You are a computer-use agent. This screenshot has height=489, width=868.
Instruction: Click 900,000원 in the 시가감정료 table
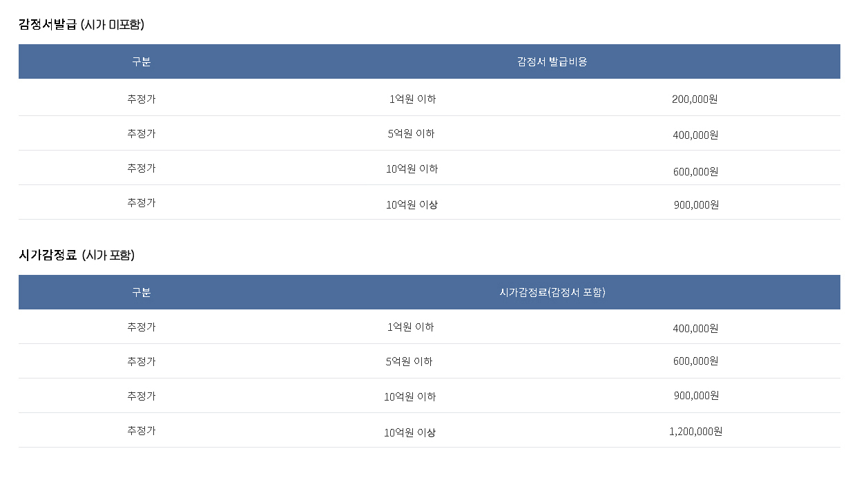[x=696, y=396]
